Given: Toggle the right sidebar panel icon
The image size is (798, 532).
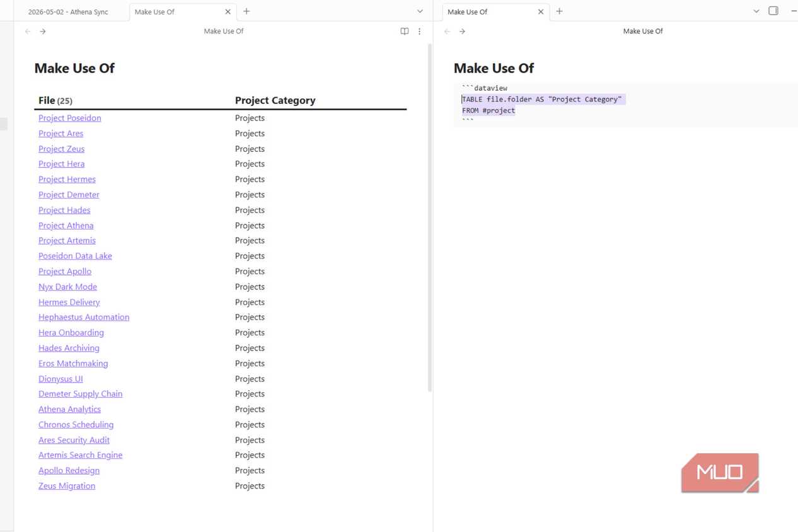Looking at the screenshot, I should [773, 11].
